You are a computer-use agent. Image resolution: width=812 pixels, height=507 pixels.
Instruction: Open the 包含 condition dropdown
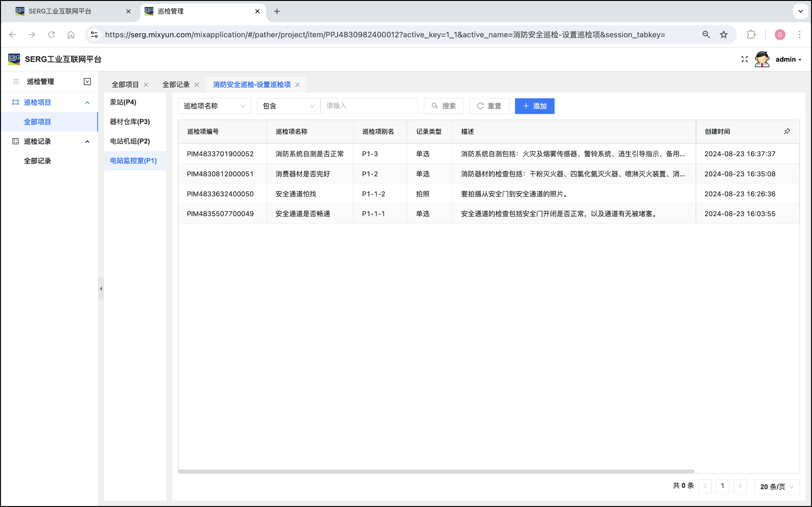click(x=288, y=106)
